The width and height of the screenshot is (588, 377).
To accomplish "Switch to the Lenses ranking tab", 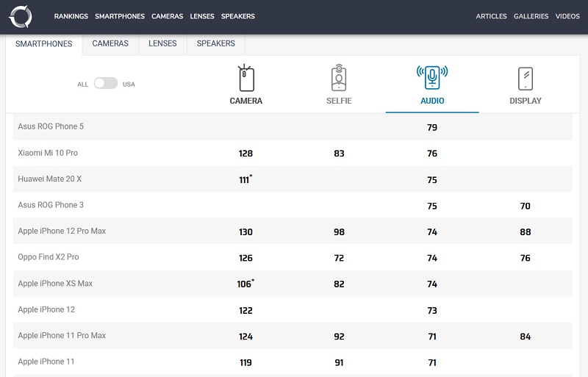I will tap(162, 43).
